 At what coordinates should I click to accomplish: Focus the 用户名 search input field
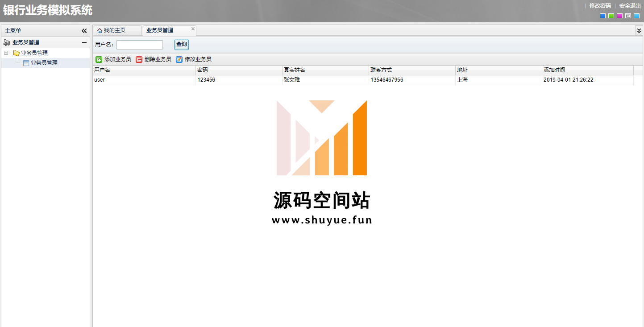coord(140,45)
